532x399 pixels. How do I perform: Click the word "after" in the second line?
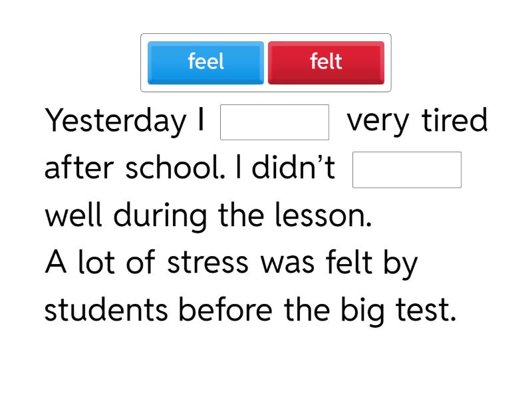pos(79,168)
